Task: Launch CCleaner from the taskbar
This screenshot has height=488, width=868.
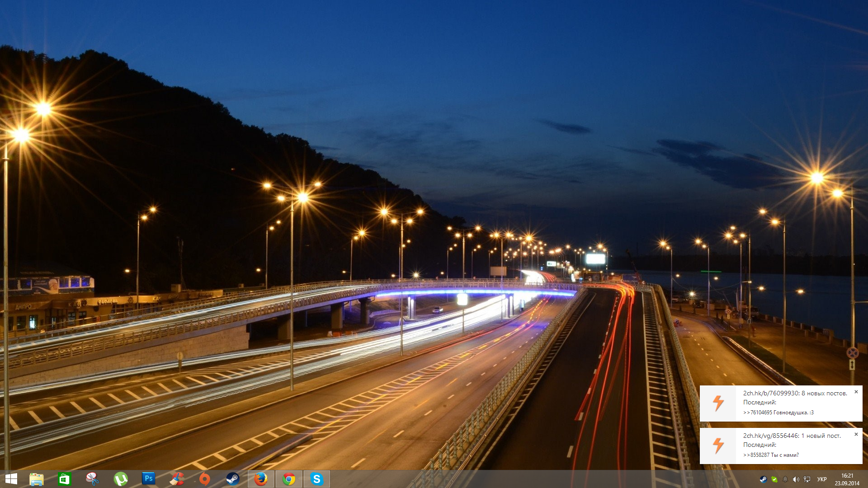Action: [176, 479]
